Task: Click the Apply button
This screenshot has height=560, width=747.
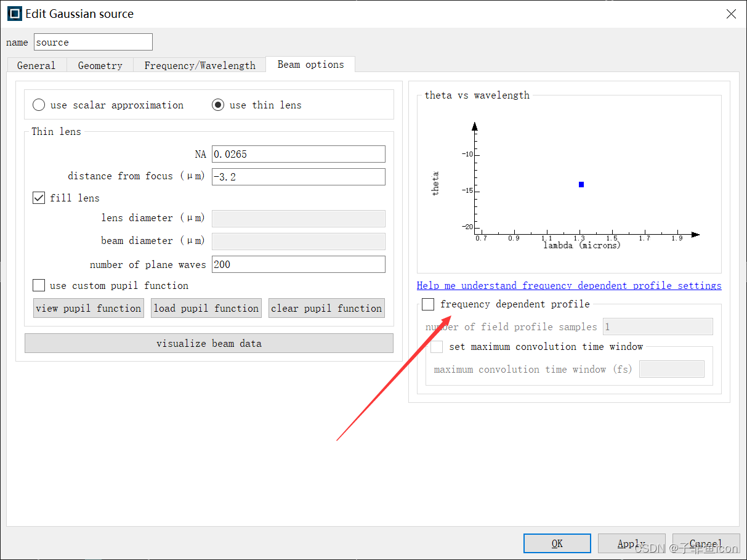Action: tap(632, 543)
